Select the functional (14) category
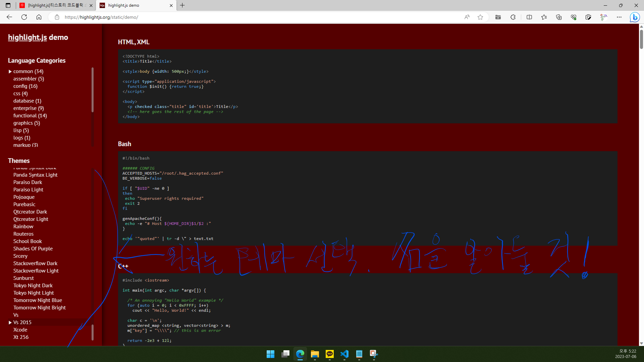The image size is (644, 362). pos(30,116)
